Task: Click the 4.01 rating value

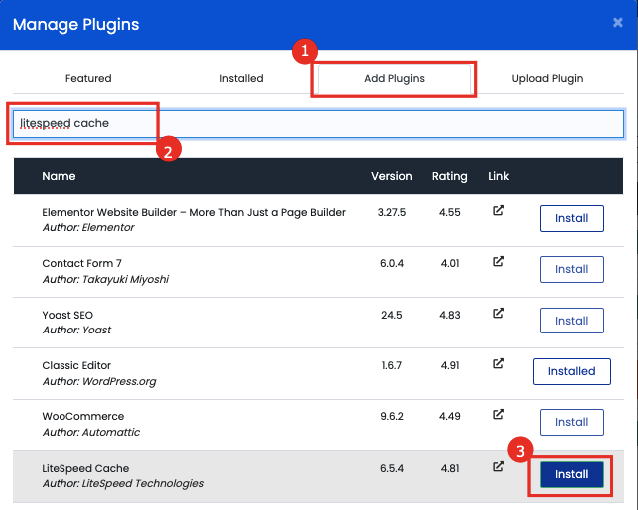Action: pos(450,263)
